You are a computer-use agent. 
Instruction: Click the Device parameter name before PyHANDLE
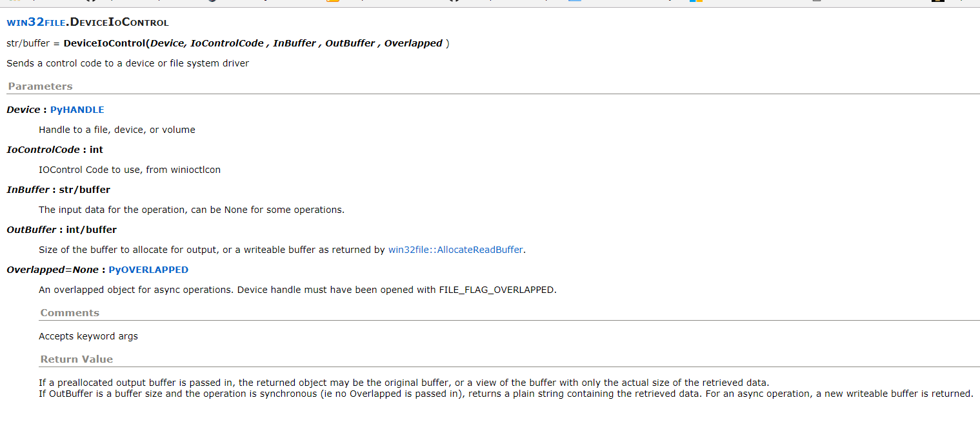[23, 110]
